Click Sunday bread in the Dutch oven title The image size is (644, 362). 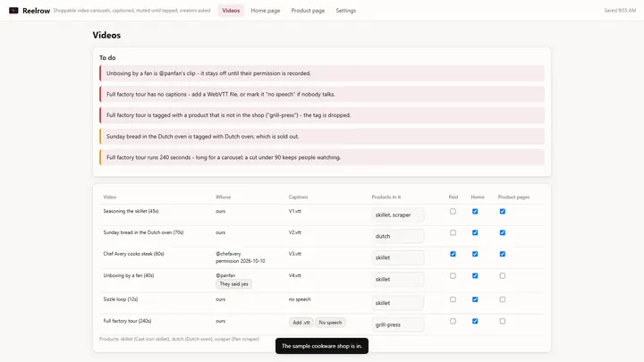point(143,232)
